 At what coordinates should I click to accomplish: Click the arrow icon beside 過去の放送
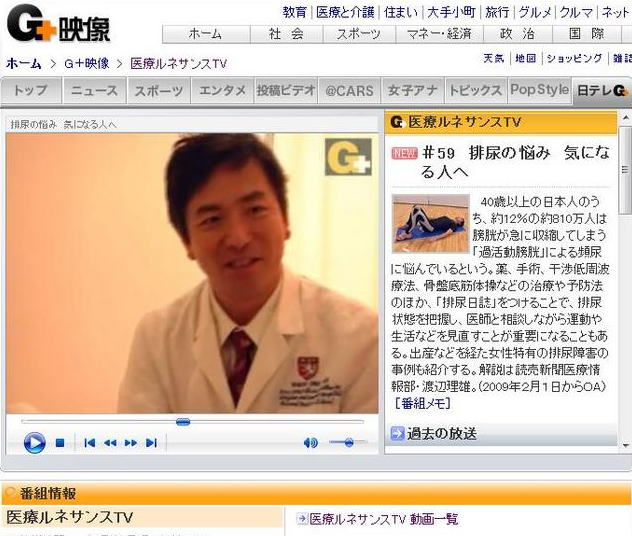(397, 434)
